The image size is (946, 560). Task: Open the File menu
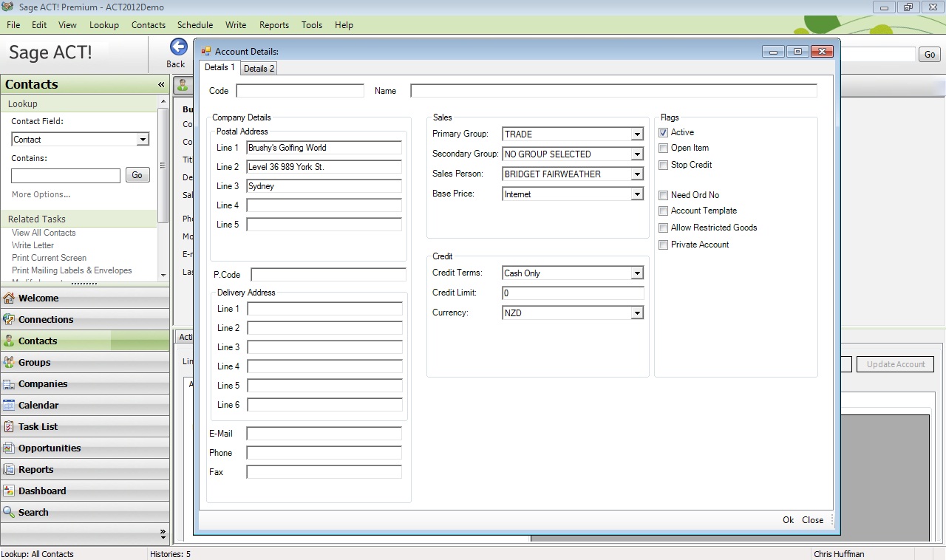click(13, 25)
